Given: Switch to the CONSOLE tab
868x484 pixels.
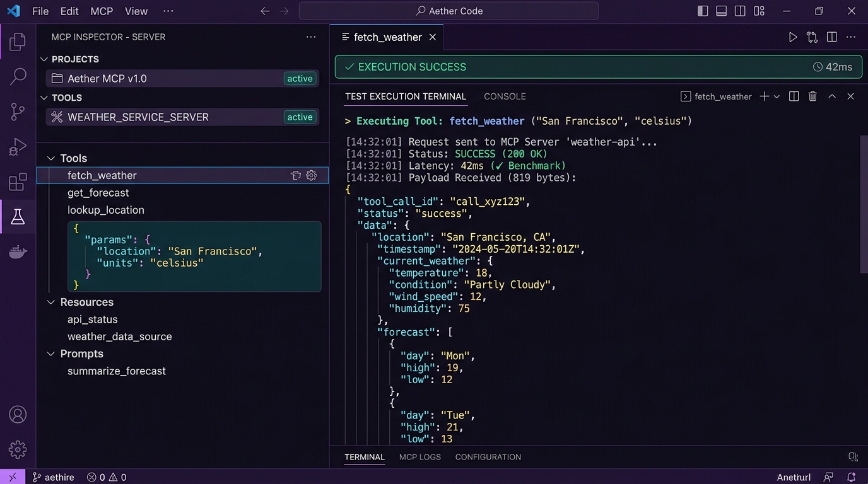Looking at the screenshot, I should (505, 96).
